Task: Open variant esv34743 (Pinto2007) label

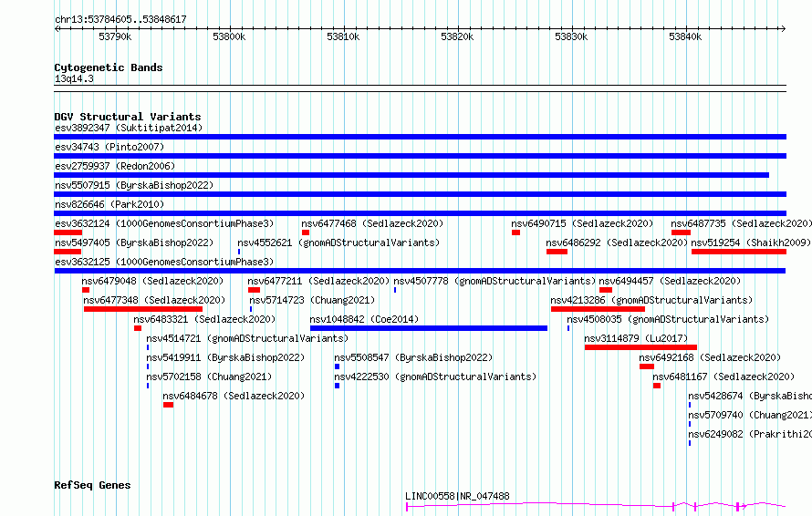Action: pos(109,147)
